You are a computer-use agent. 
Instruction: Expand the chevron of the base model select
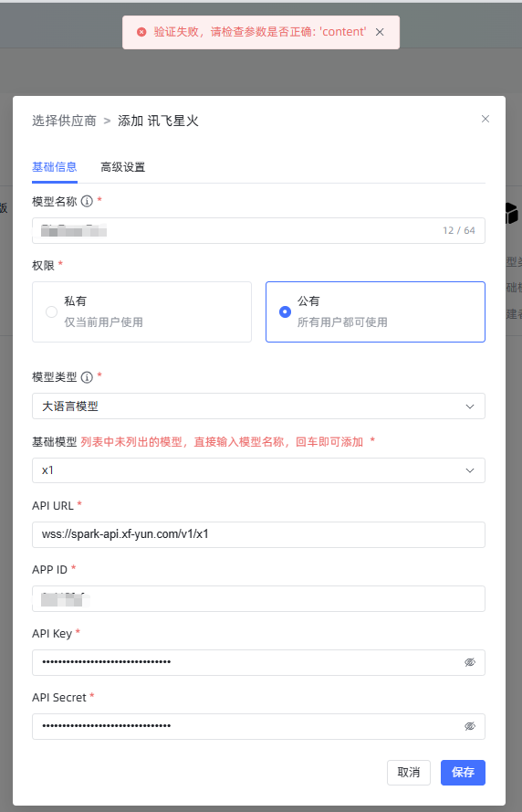470,470
